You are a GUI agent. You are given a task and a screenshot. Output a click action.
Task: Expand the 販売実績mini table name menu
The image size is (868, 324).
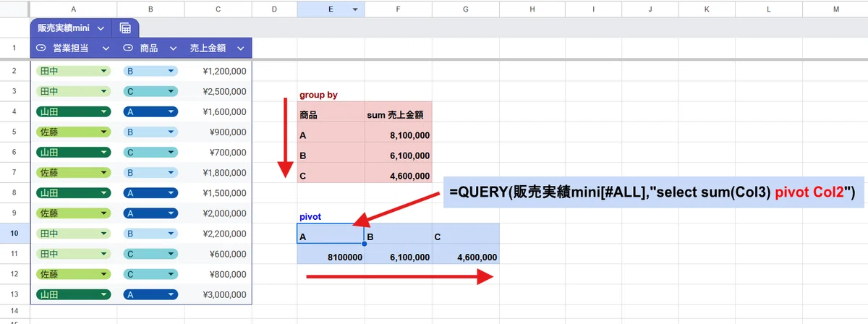[x=101, y=27]
